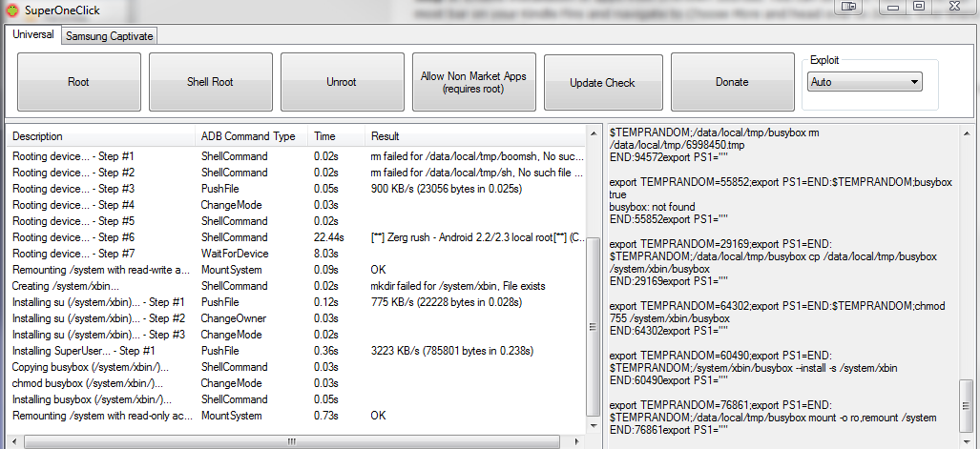Click the list's scroll down arrow
The height and width of the screenshot is (449, 980).
[x=594, y=426]
